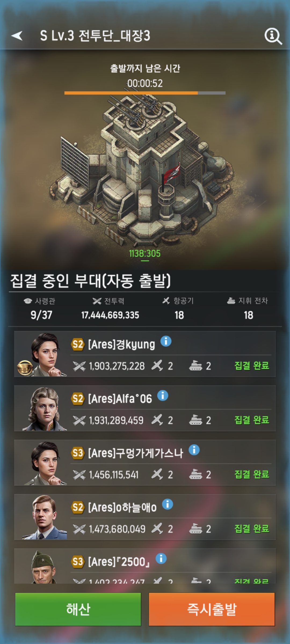Viewport: 290px width, 644px height.
Task: Click the departure countdown progress bar
Action: [x=145, y=93]
